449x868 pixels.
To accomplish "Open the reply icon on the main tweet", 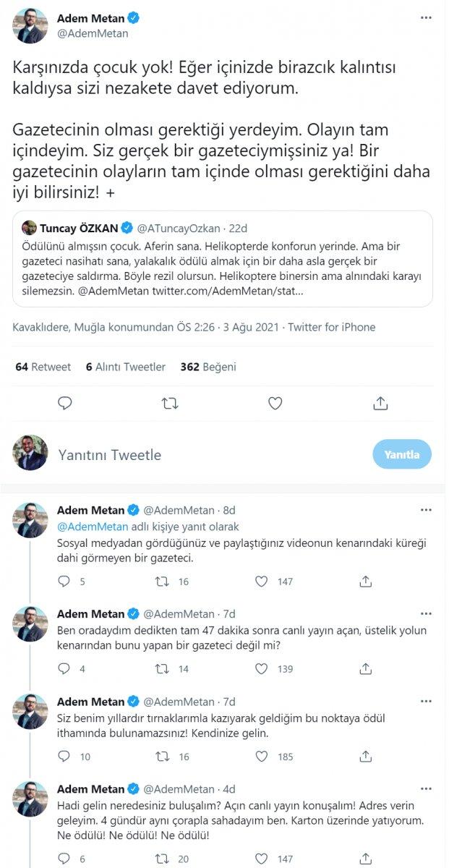I will point(66,404).
